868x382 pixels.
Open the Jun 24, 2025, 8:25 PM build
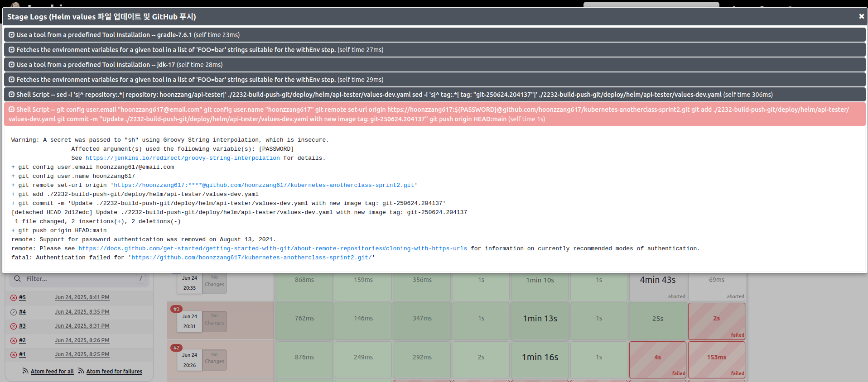tap(82, 354)
